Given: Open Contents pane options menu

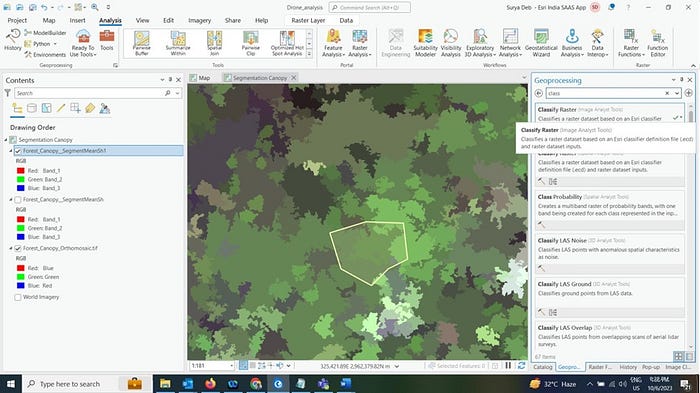Looking at the screenshot, I should coord(162,79).
